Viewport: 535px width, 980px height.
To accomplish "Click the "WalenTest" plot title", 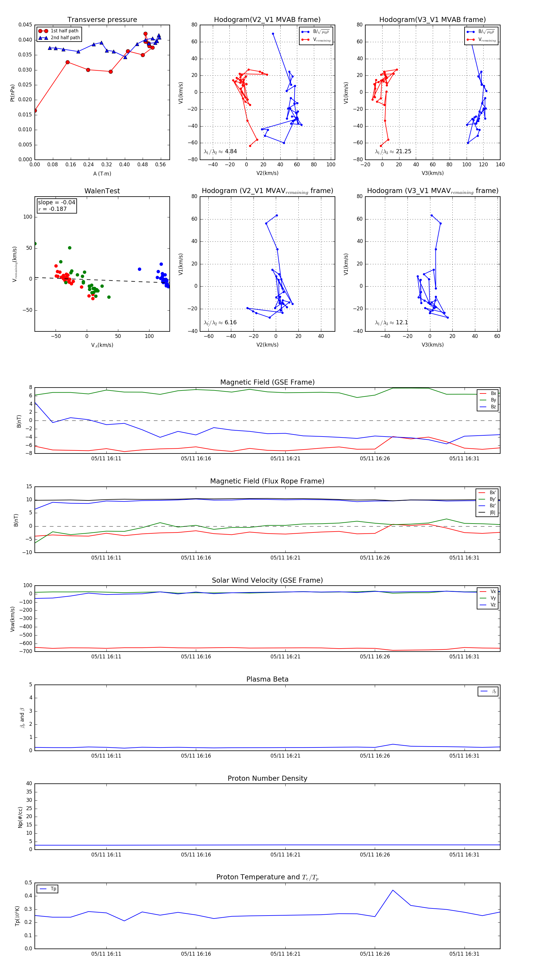I will 102,191.
